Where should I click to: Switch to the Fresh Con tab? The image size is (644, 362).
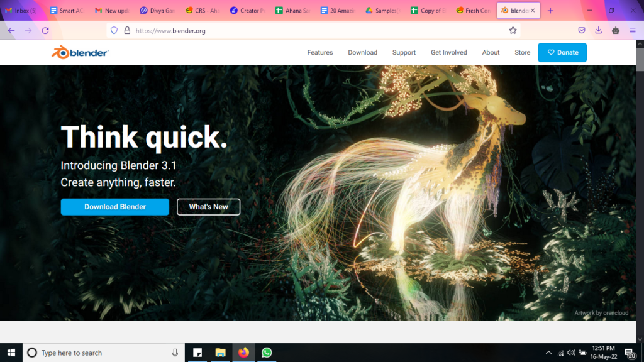click(474, 11)
